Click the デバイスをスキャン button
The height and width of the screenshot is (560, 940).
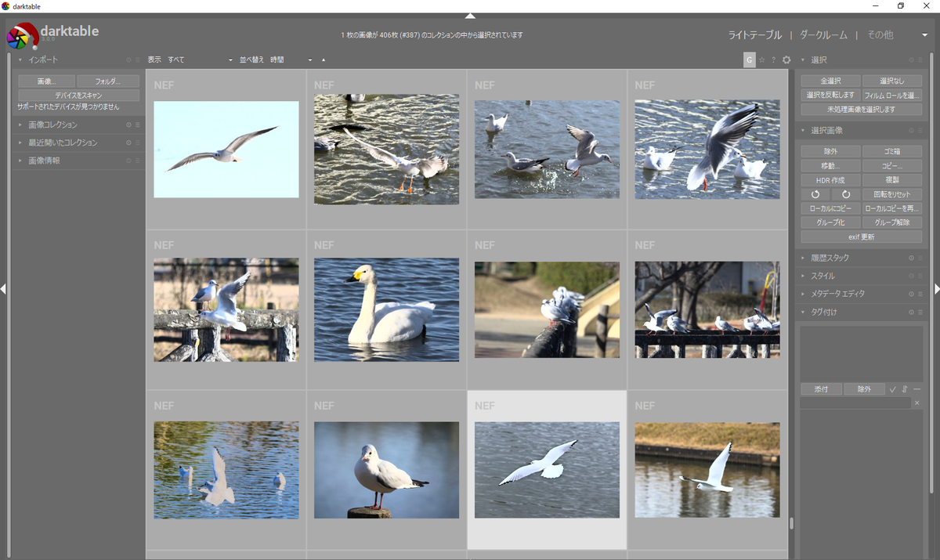pyautogui.click(x=78, y=95)
